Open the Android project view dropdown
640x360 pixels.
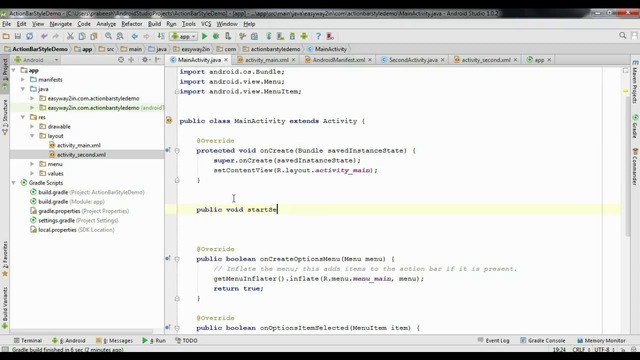pos(37,60)
